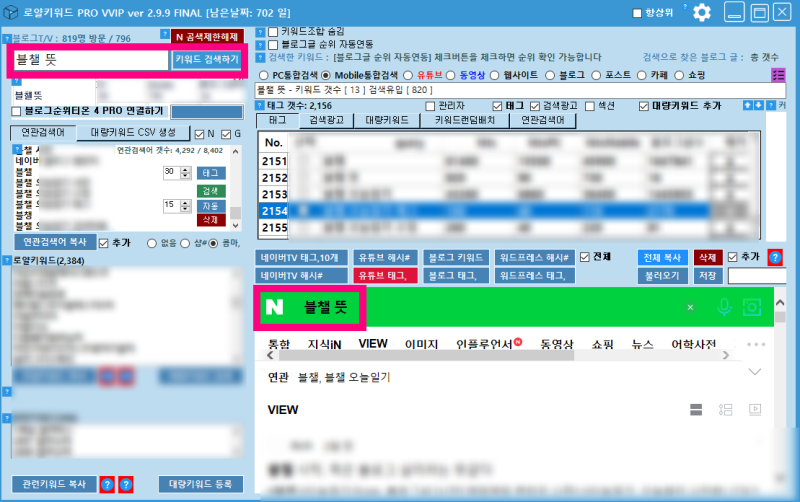This screenshot has height=502, width=800.
Task: Open the Naver 이미지 tab
Action: coord(421,344)
